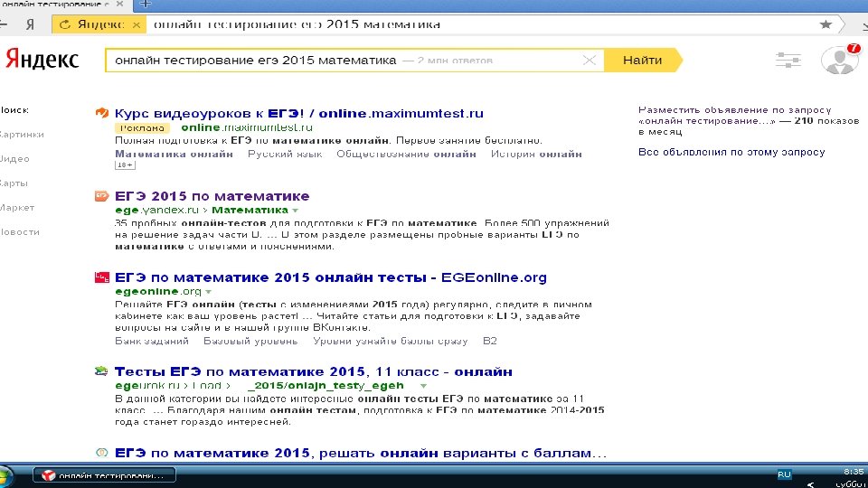Click the browser address bar text
The image size is (868, 488).
pos(297,24)
